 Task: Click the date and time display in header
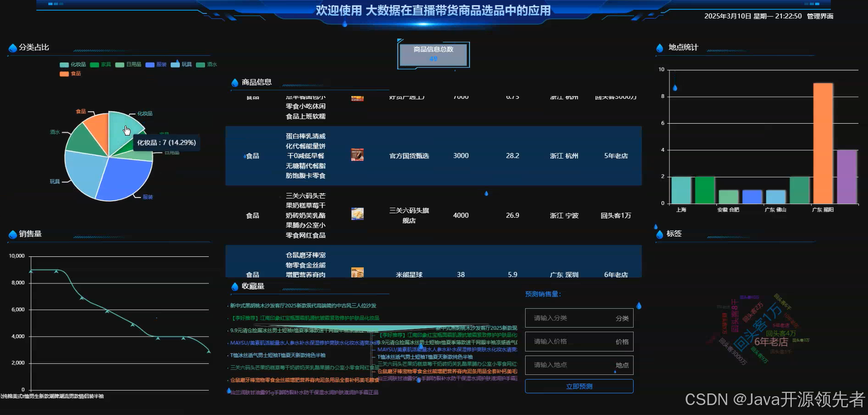click(x=753, y=16)
